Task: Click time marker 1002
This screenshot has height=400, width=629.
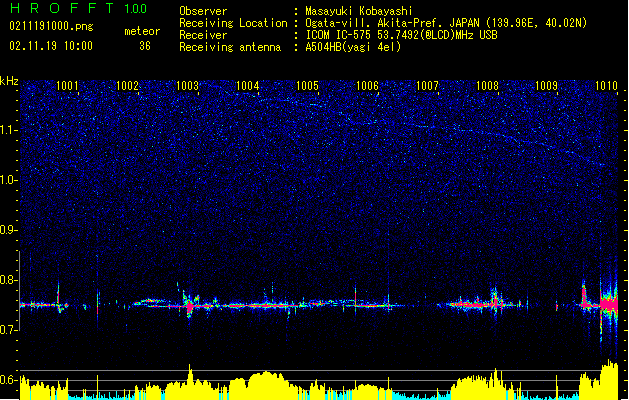Action: 127,86
